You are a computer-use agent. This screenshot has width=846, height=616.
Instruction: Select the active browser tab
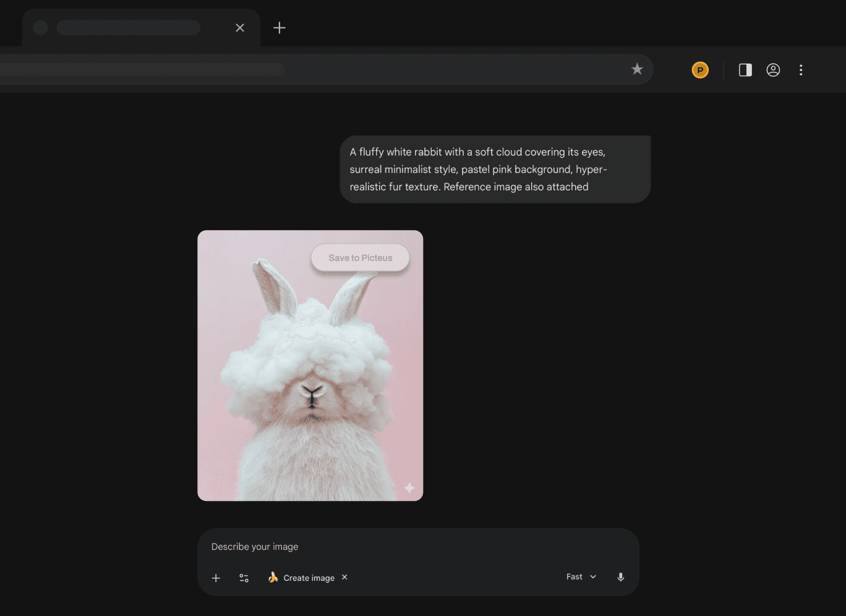(141, 28)
